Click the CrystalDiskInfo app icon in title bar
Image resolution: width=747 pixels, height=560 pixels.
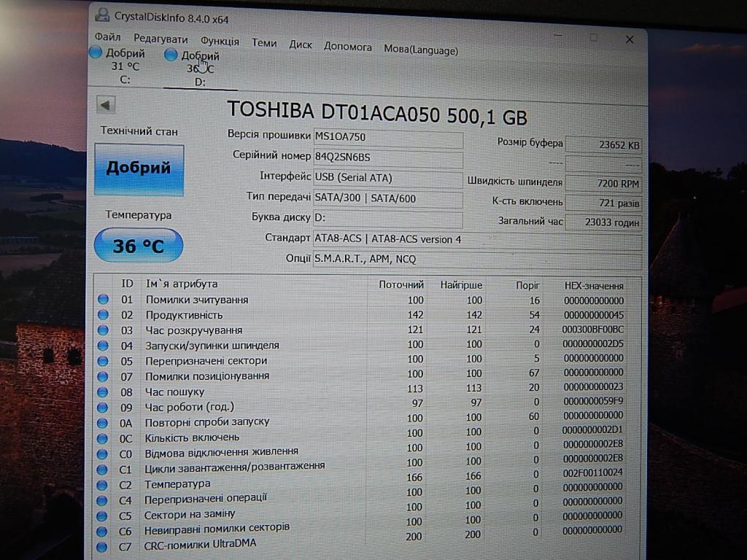click(104, 15)
